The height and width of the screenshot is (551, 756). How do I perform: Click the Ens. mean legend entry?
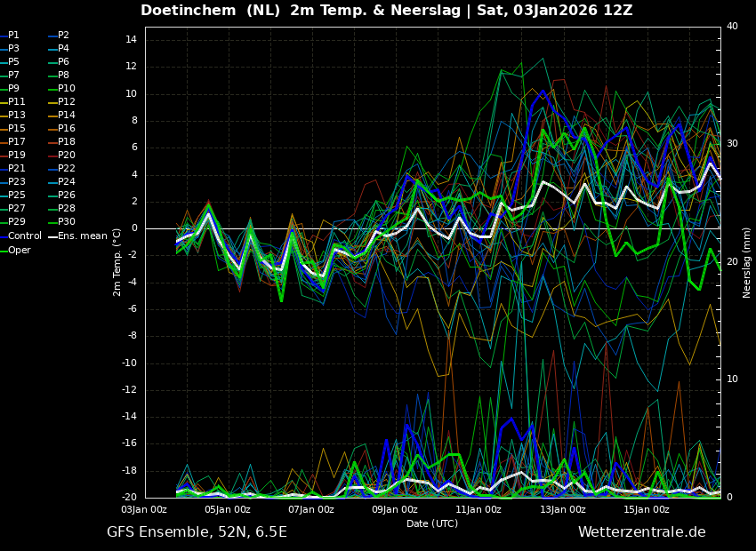tap(78, 236)
